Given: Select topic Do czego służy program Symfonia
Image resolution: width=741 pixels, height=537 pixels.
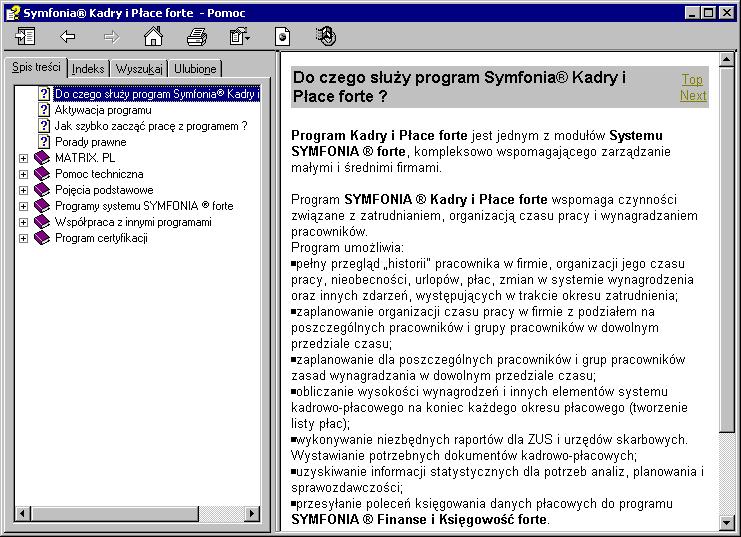Looking at the screenshot, I should (157, 94).
